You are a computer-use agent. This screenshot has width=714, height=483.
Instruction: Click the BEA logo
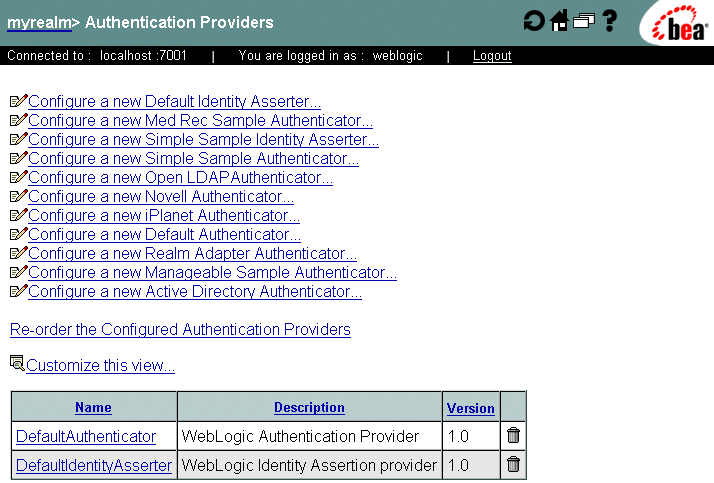(x=679, y=25)
